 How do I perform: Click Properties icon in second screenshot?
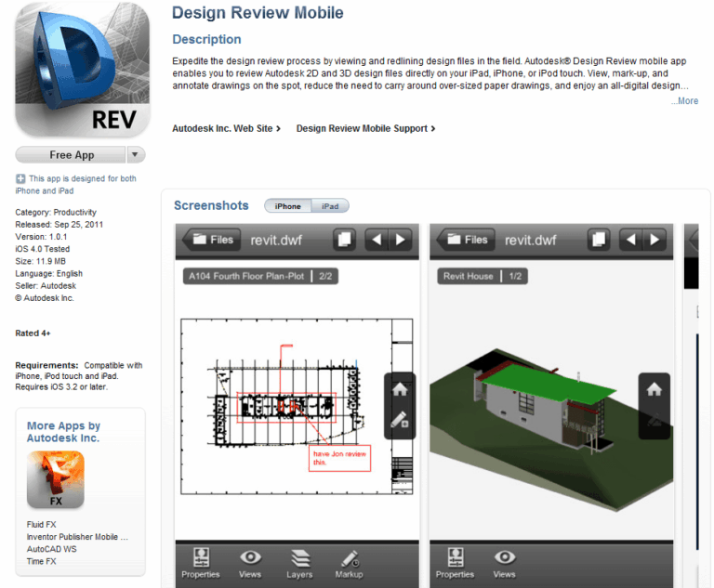[455, 563]
